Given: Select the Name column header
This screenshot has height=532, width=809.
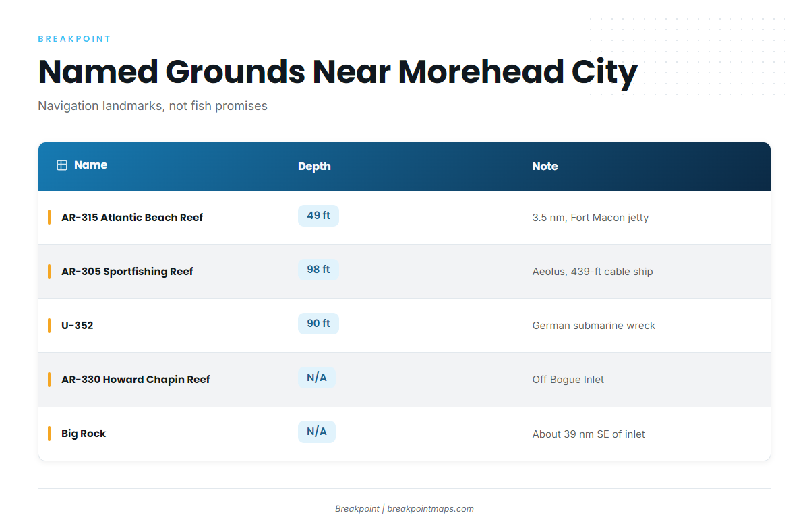Looking at the screenshot, I should (159, 166).
